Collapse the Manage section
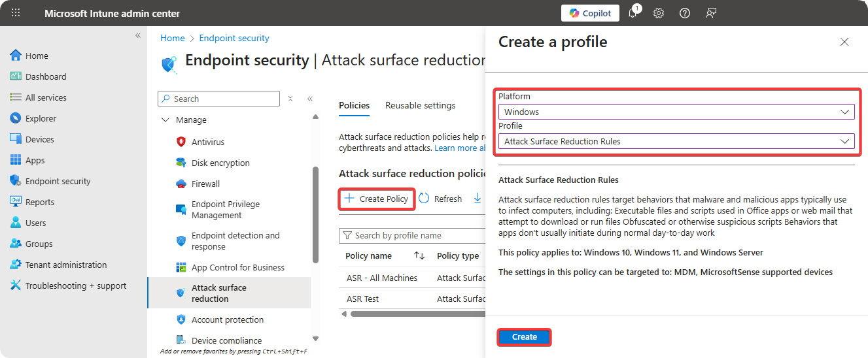This screenshot has width=868, height=358. tap(164, 120)
